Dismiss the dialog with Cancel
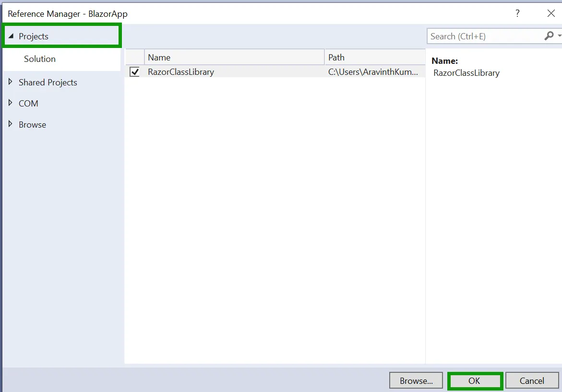 (532, 380)
